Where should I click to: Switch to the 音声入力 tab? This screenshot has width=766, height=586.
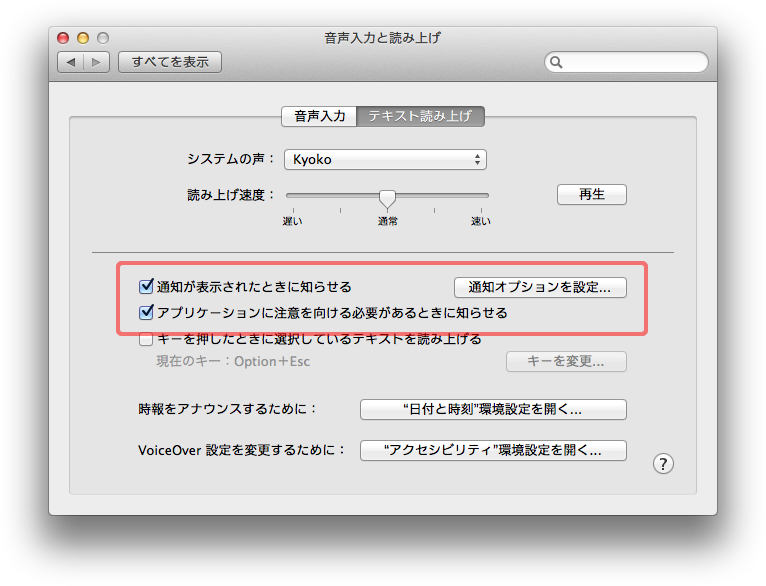(x=319, y=116)
